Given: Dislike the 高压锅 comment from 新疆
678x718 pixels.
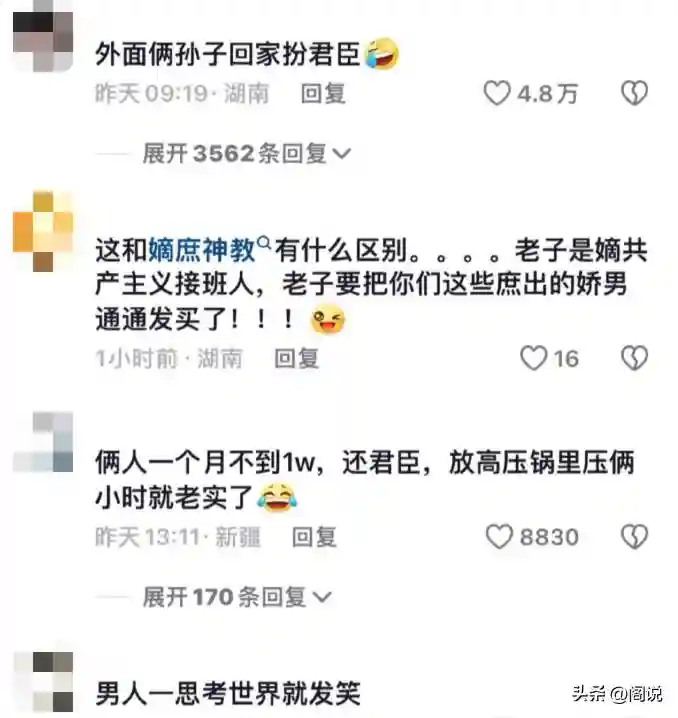Looking at the screenshot, I should [635, 536].
